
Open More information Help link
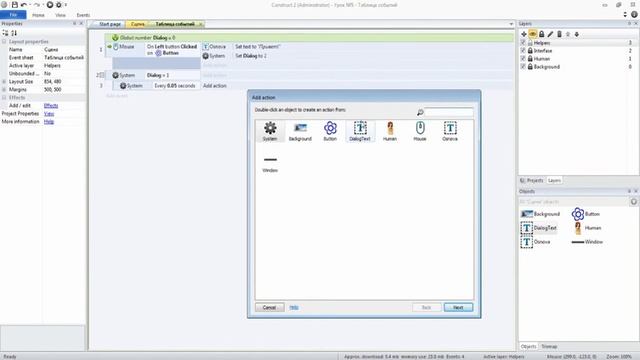49,122
